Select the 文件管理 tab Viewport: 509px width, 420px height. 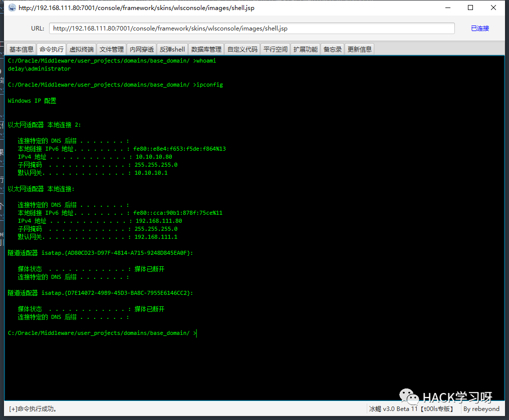point(112,49)
